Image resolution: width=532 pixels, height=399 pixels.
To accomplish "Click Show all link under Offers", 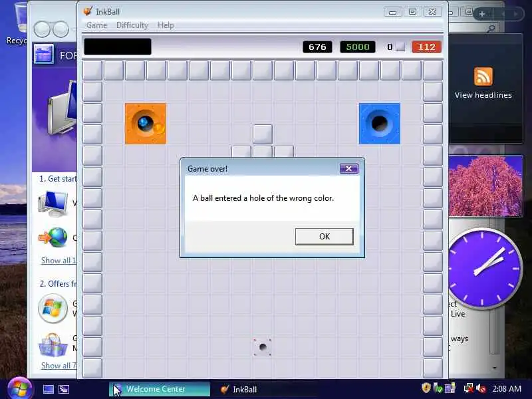I will coord(59,366).
